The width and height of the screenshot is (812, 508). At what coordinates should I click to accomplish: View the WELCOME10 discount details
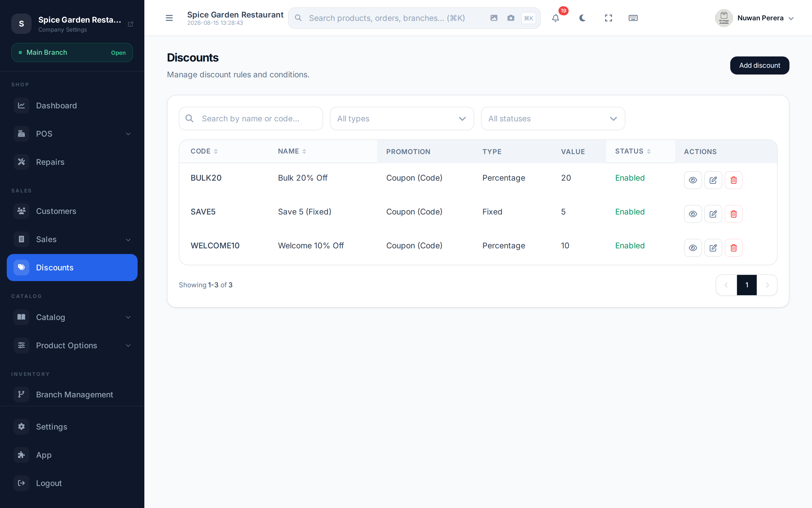(693, 248)
